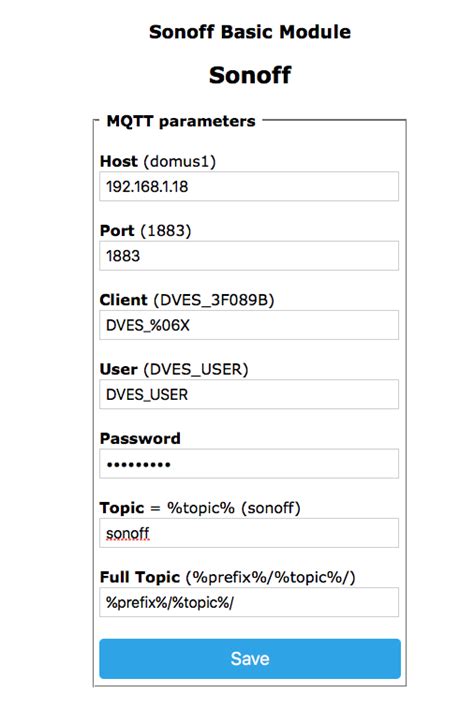Click the bold Password label
The height and width of the screenshot is (708, 474).
coord(140,438)
